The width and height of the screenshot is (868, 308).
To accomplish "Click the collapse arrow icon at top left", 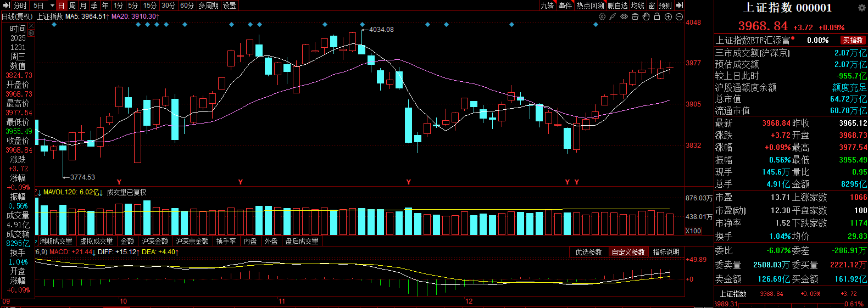I will [x=7, y=5].
